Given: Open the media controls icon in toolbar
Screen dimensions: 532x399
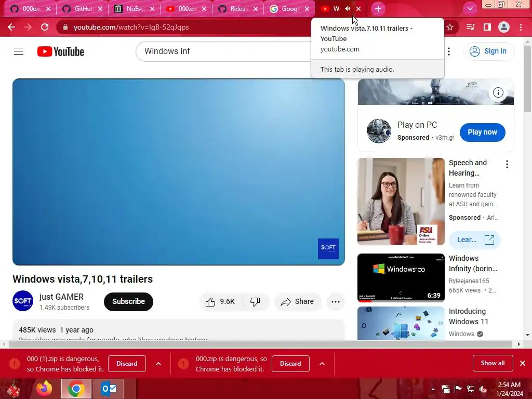Looking at the screenshot, I should coord(470,27).
